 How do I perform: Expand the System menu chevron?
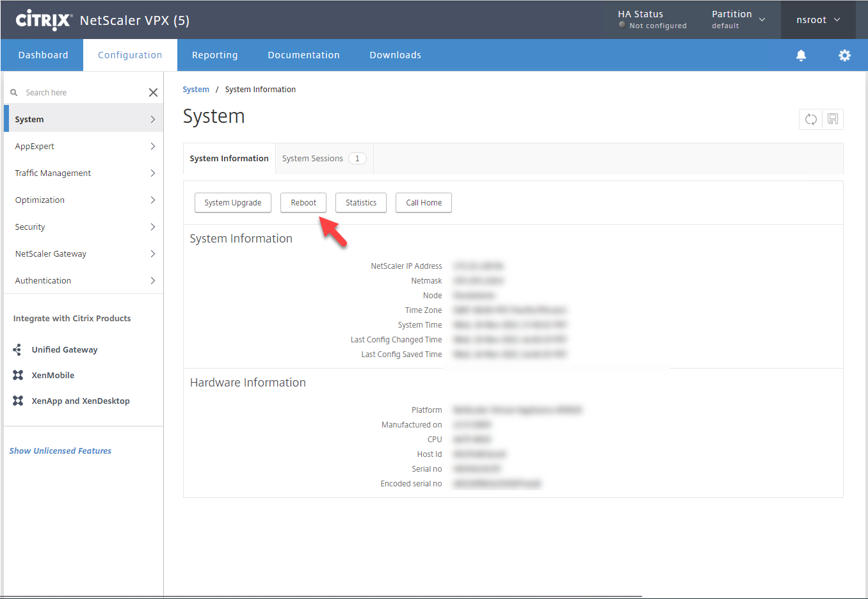pyautogui.click(x=153, y=120)
